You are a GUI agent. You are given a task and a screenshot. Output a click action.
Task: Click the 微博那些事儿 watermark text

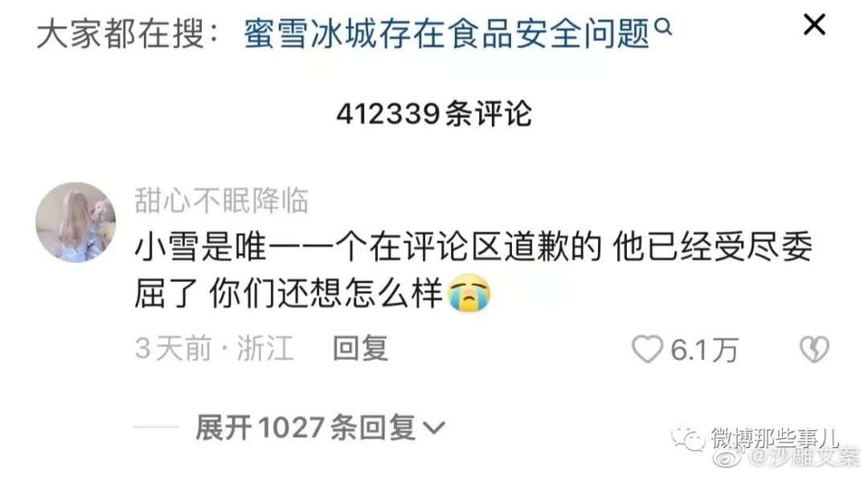click(775, 437)
